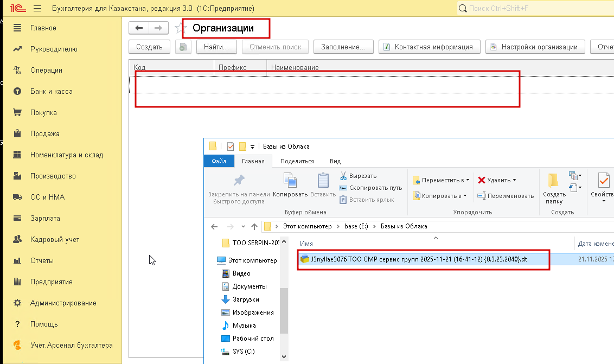Viewport: 614px width, 364px height.
Task: Click Вставить ярлык
Action: (367, 200)
